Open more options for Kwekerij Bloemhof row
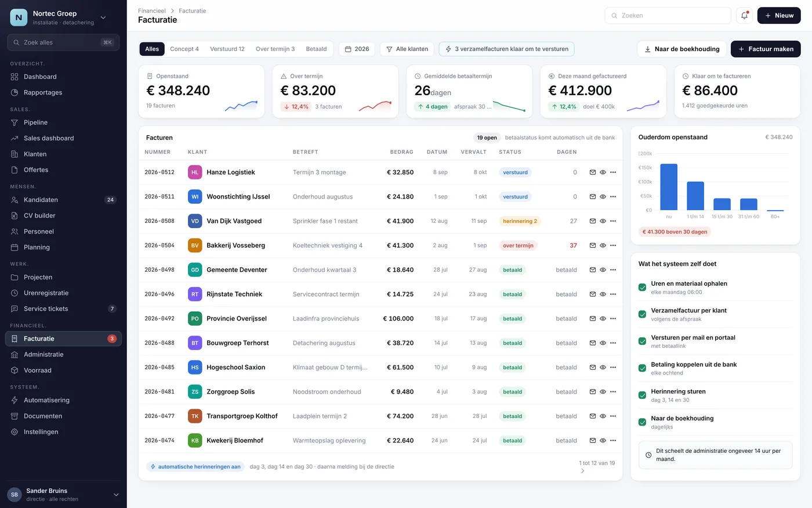The width and height of the screenshot is (812, 508). pos(613,441)
